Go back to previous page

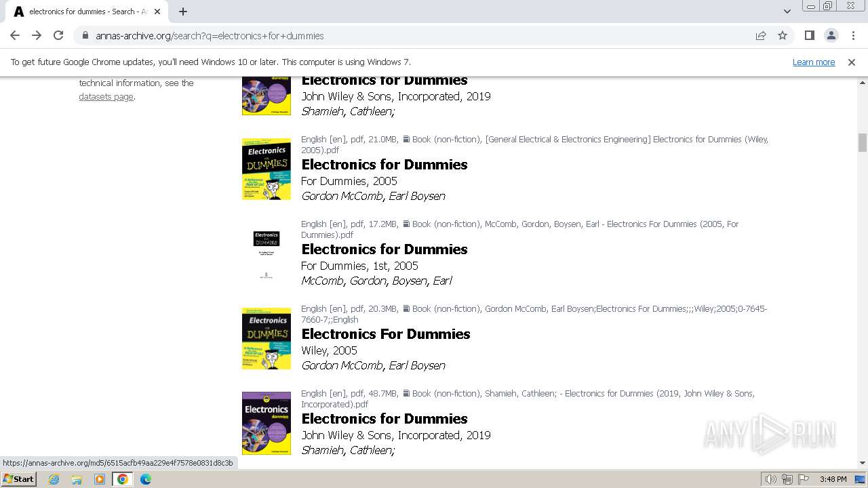[x=15, y=35]
